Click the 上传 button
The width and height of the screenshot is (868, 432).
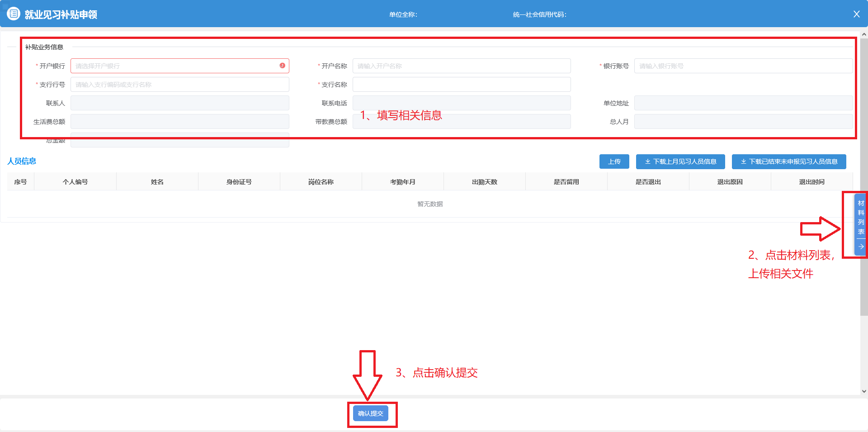[x=614, y=161]
